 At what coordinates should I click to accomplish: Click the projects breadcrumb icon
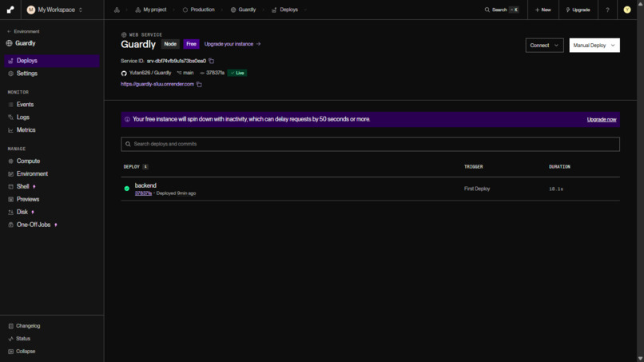point(117,10)
